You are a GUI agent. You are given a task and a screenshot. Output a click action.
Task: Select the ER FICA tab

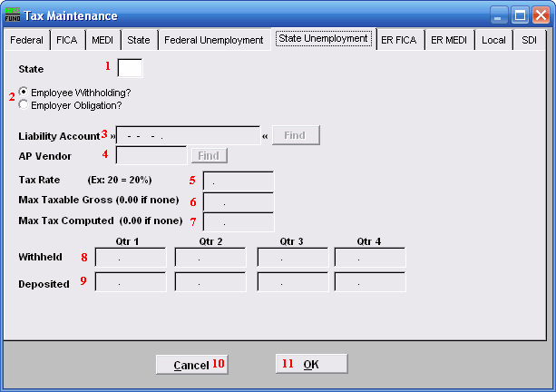[x=401, y=41]
